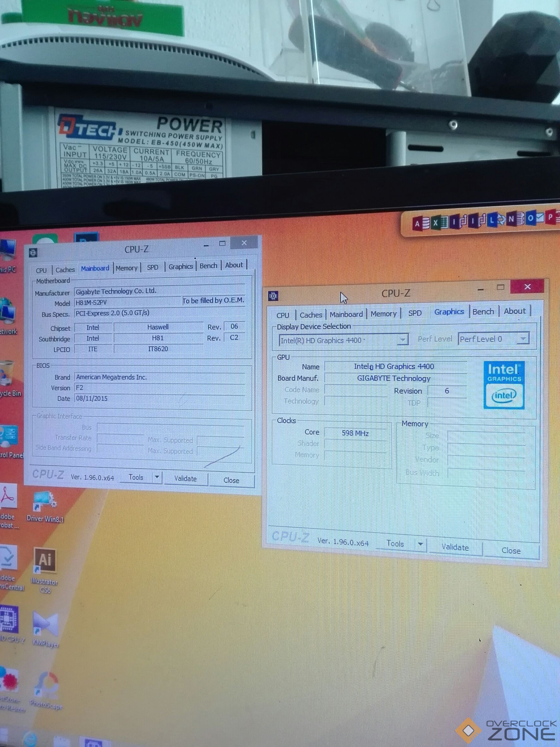This screenshot has width=560, height=747.
Task: Open Graphics tab in the Mainboard CPU-Z window
Action: [x=181, y=266]
